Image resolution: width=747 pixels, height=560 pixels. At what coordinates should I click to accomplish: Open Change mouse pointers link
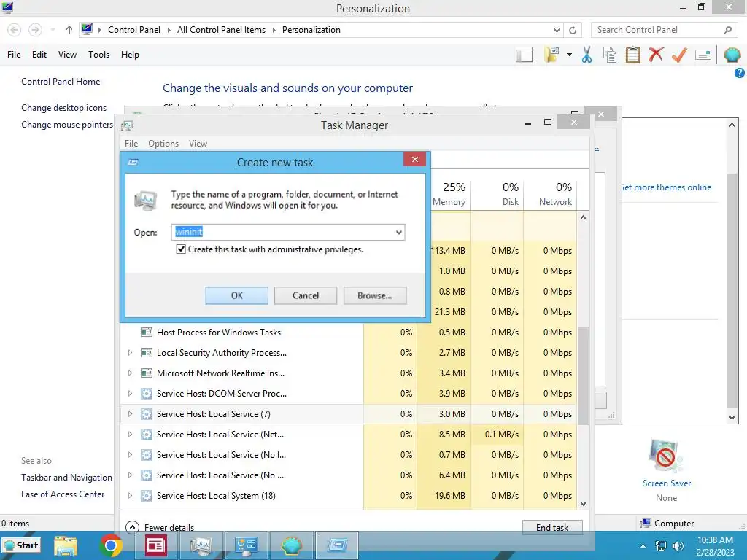[x=67, y=125]
